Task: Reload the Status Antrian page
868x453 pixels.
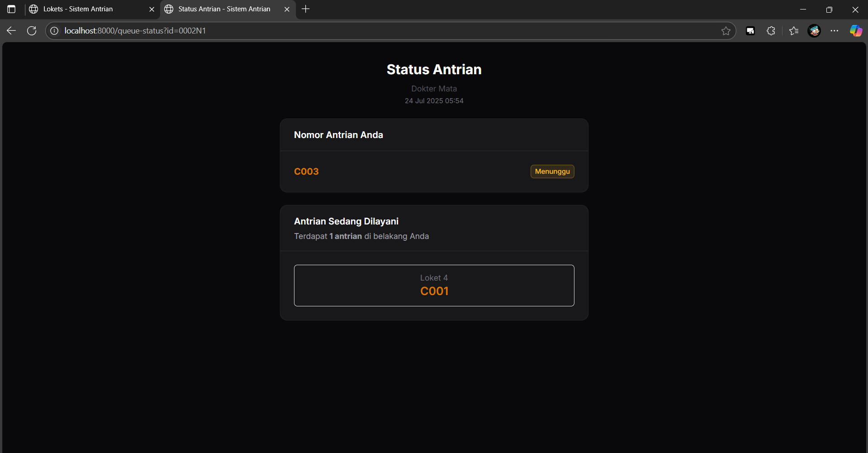Action: click(x=32, y=31)
